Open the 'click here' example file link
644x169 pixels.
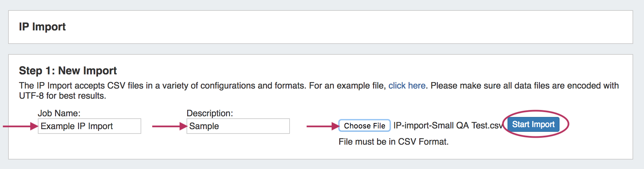click(x=406, y=86)
